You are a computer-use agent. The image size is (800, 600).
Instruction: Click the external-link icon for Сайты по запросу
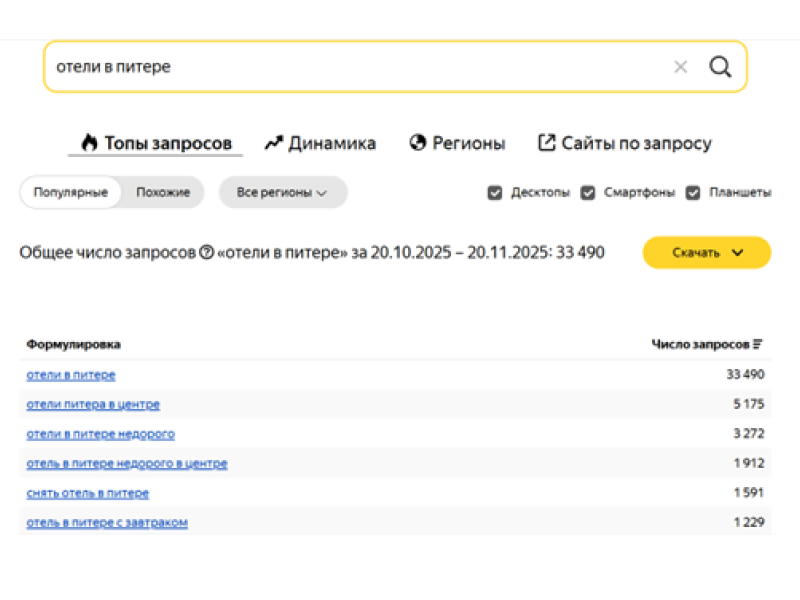click(x=545, y=142)
